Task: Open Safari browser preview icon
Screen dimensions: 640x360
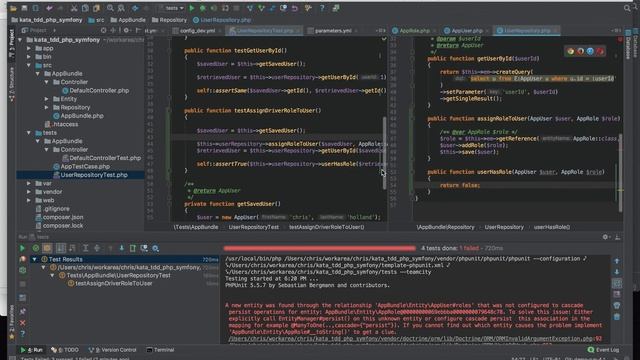Action: point(590,51)
